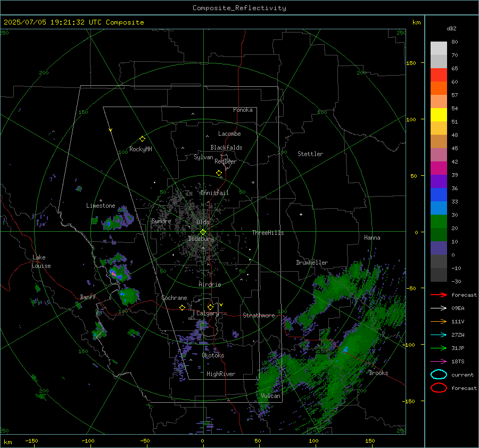The image size is (479, 448).
Task: Click the Okotoks label
Action: (213, 355)
